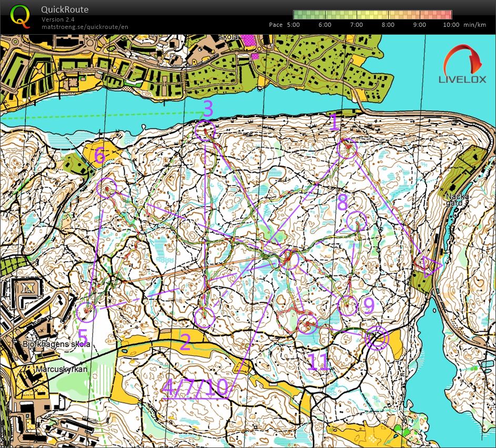
Task: Select the control 3 circle on map
Action: [x=205, y=130]
